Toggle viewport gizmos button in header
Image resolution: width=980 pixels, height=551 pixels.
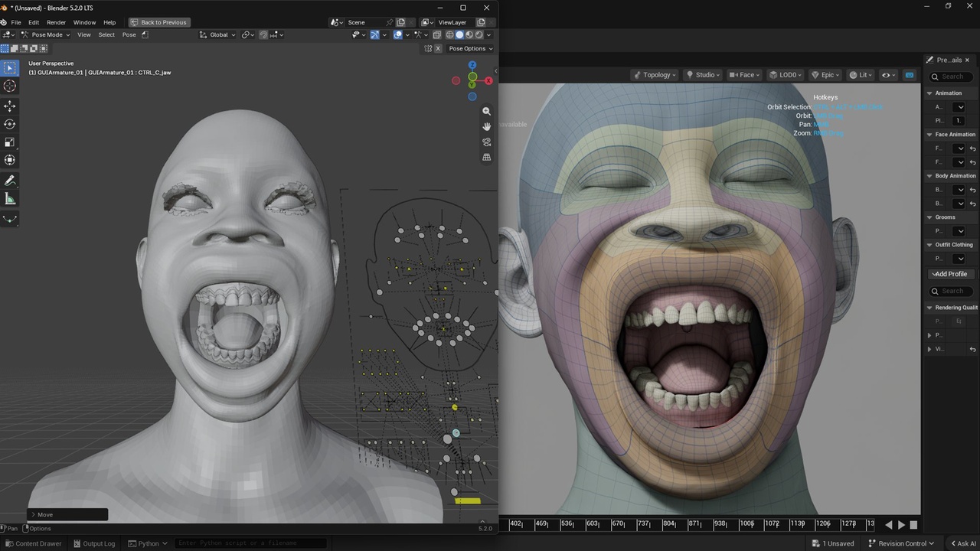coord(375,34)
